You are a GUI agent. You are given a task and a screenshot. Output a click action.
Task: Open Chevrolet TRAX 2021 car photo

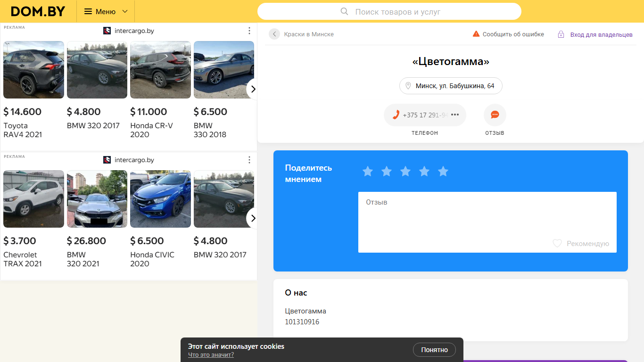pyautogui.click(x=33, y=199)
